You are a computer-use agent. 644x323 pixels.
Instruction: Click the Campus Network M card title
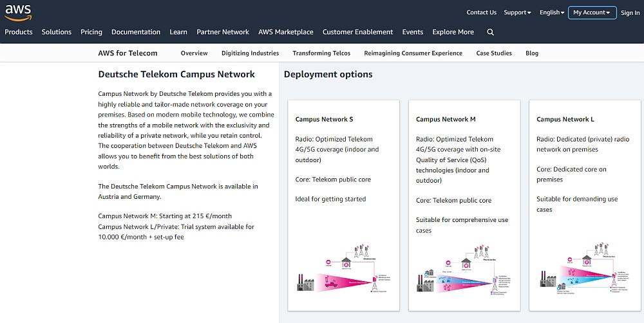446,120
